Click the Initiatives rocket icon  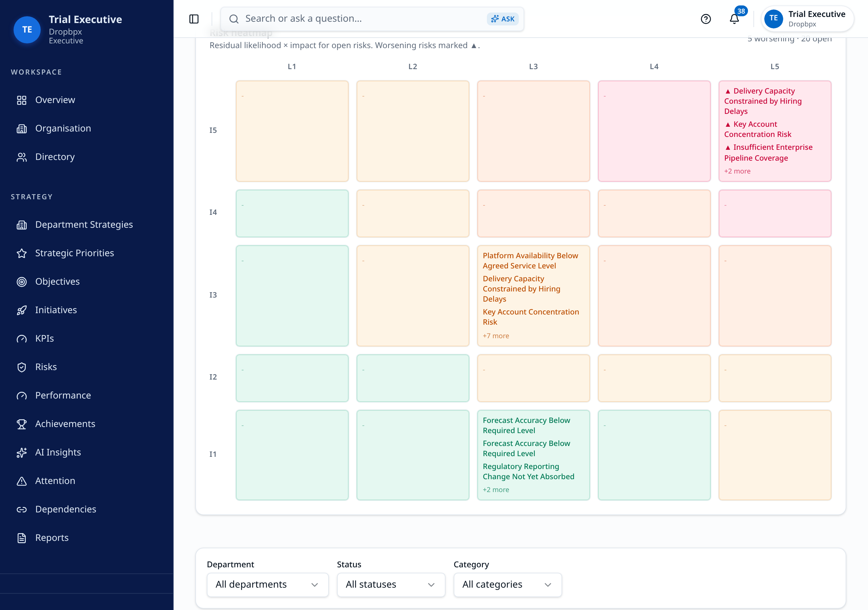(22, 310)
